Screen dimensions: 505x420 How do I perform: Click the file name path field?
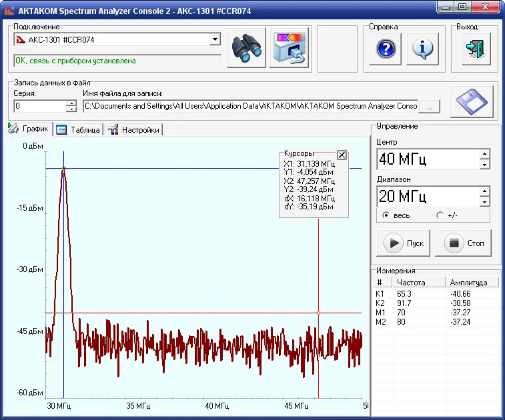[251, 106]
